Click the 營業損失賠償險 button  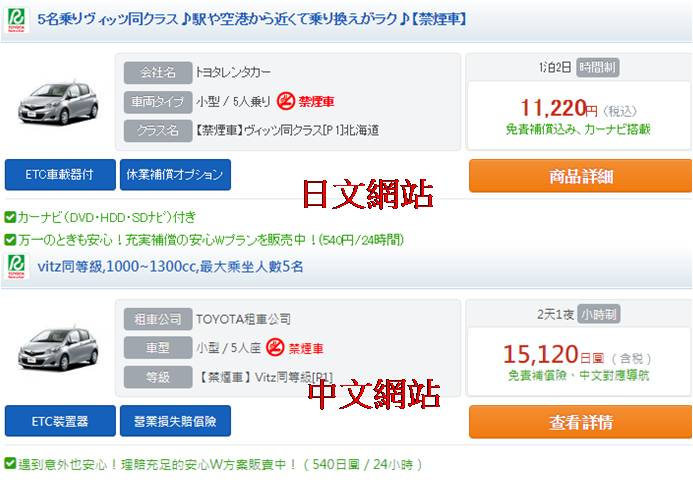(175, 421)
